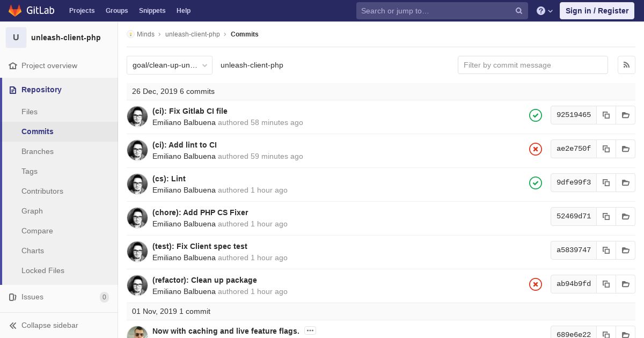
Task: Browse files for commit 9dfe99f3
Action: (x=626, y=182)
